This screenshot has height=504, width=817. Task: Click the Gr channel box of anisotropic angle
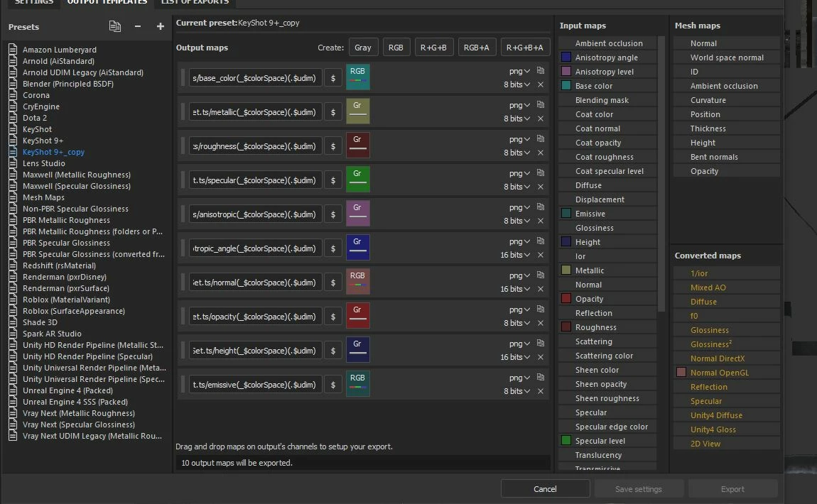(x=357, y=247)
